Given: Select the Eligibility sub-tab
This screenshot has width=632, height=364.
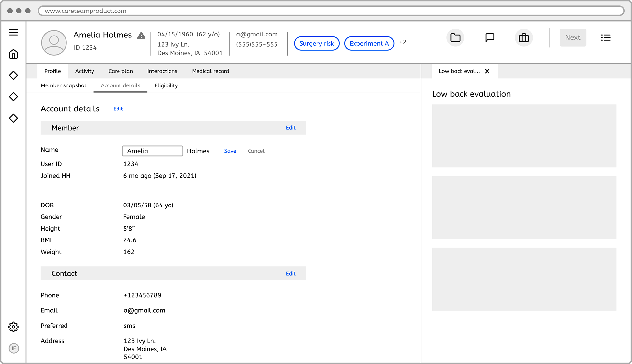Looking at the screenshot, I should pos(166,85).
